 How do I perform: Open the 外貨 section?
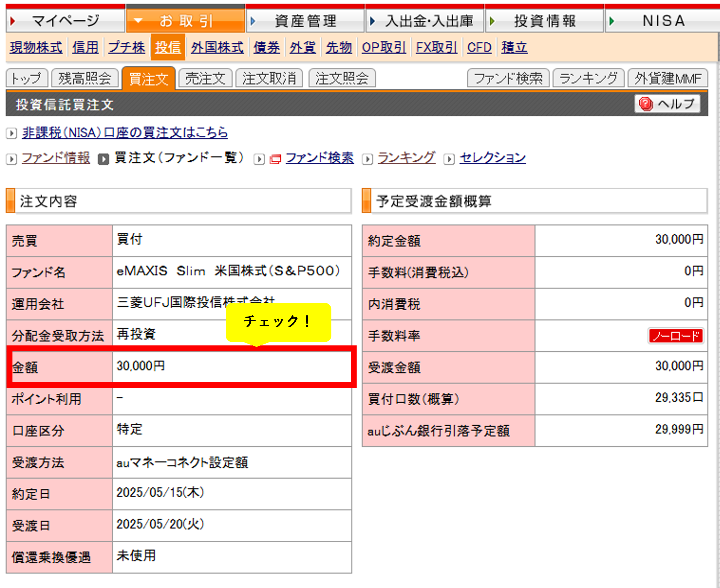click(303, 47)
